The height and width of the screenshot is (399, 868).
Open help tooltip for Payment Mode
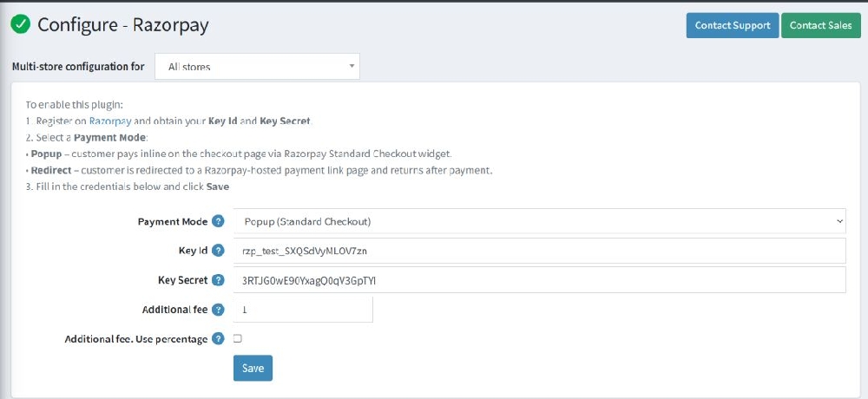tap(219, 221)
